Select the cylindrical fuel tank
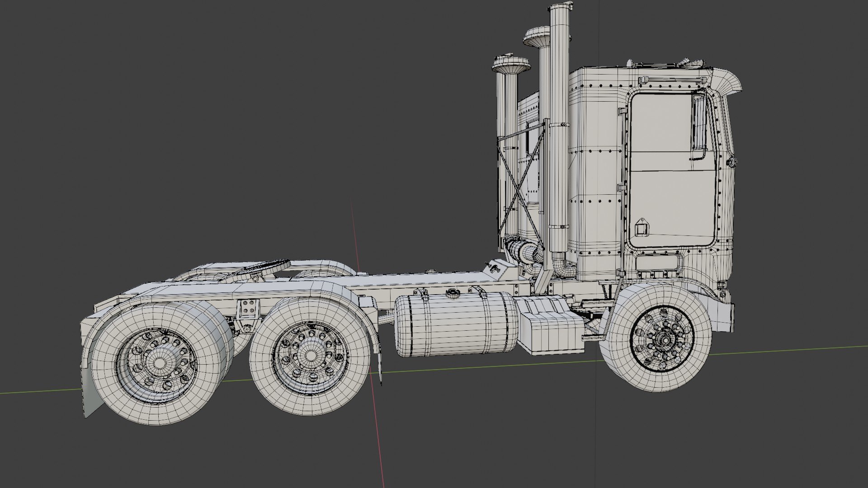This screenshot has height=488, width=868. (456, 324)
